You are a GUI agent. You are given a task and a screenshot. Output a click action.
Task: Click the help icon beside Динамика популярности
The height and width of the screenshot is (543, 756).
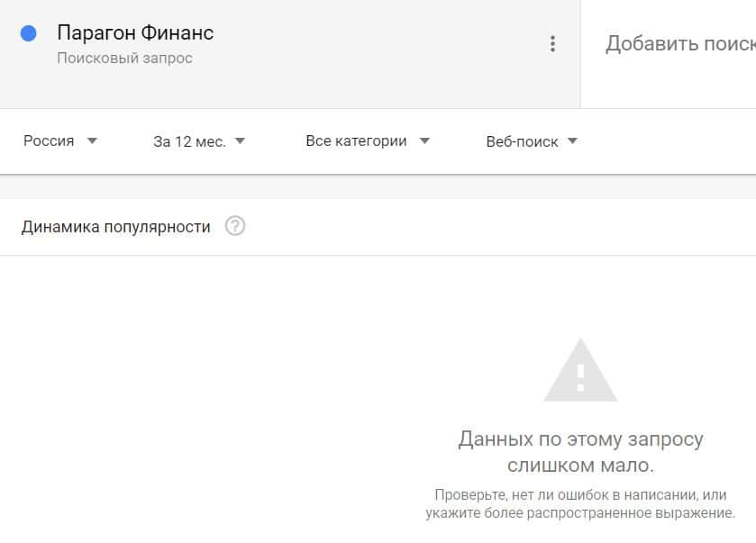(x=235, y=225)
